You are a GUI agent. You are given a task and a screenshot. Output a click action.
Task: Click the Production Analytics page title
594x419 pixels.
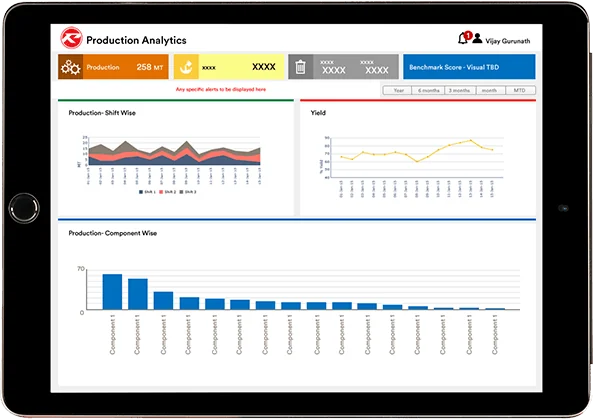click(x=136, y=40)
